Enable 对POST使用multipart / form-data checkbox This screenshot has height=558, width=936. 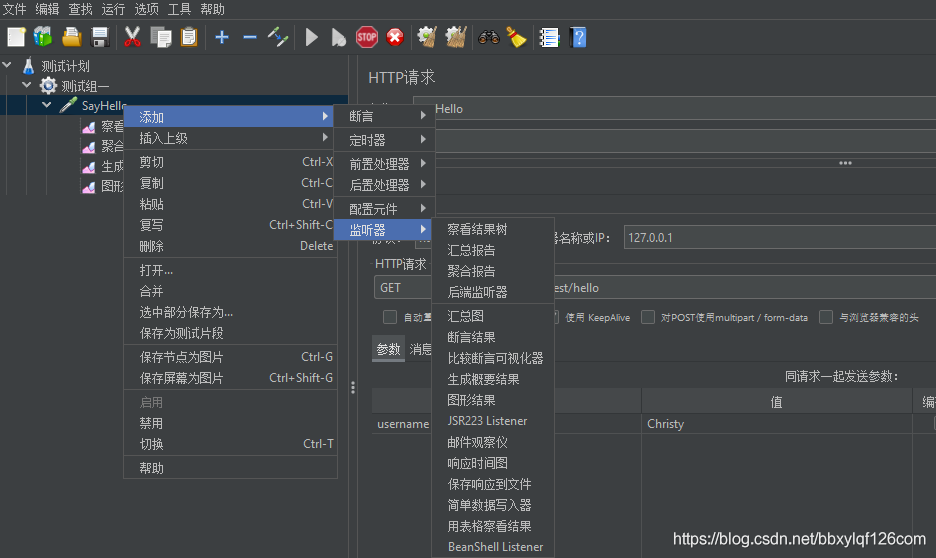coord(649,317)
